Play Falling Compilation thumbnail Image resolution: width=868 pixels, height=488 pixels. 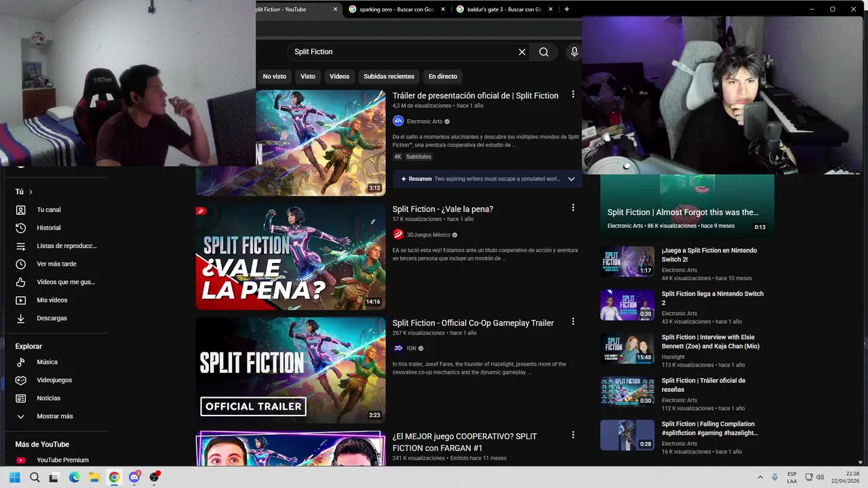(x=627, y=435)
